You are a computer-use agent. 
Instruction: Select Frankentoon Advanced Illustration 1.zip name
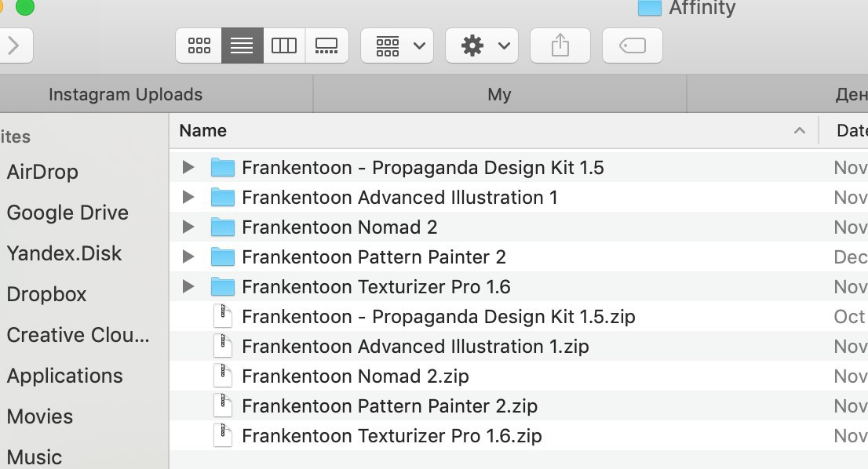pos(415,347)
